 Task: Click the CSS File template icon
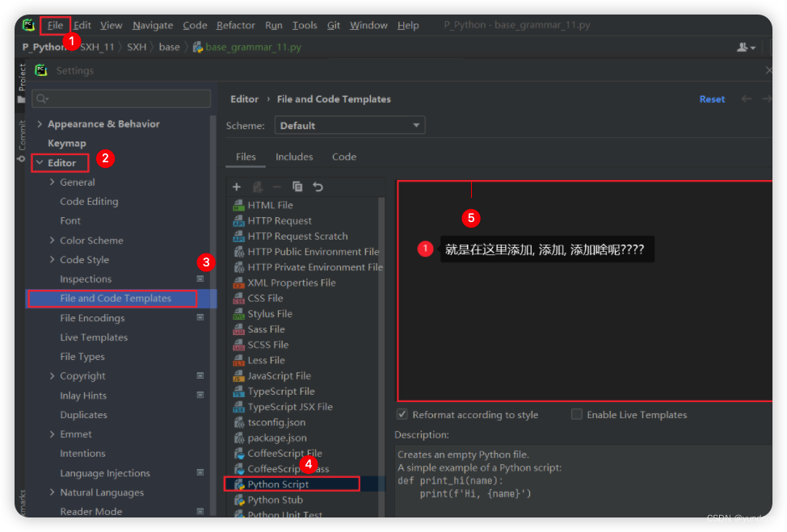(x=238, y=299)
